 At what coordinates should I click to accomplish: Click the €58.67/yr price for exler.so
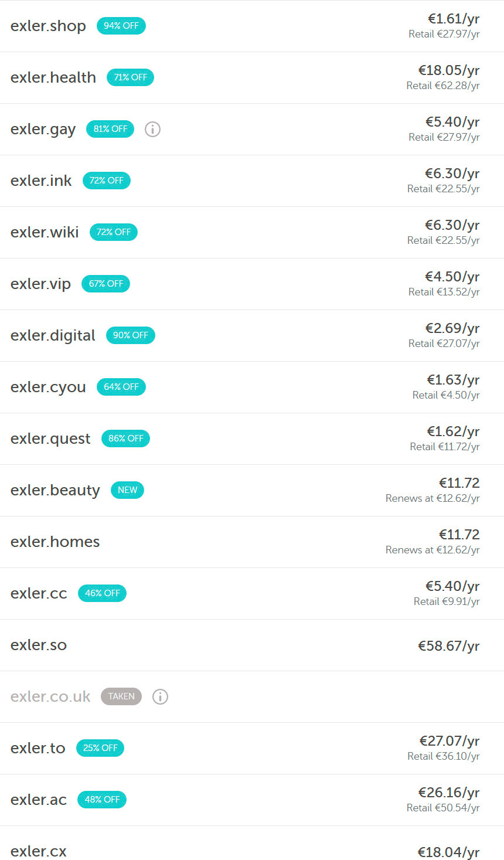pos(448,646)
